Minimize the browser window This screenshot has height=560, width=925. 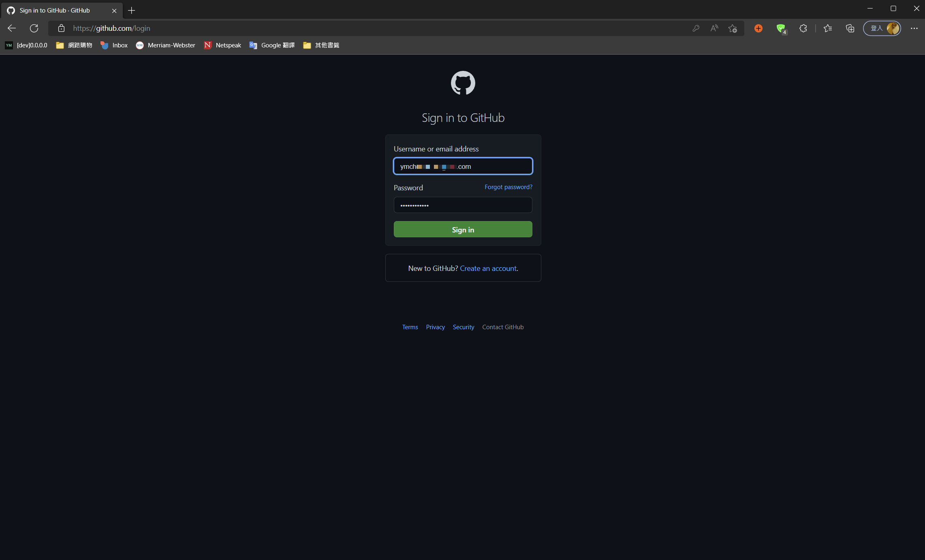(x=870, y=9)
